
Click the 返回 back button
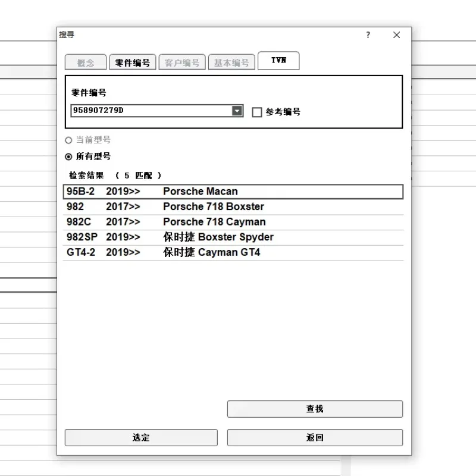315,437
